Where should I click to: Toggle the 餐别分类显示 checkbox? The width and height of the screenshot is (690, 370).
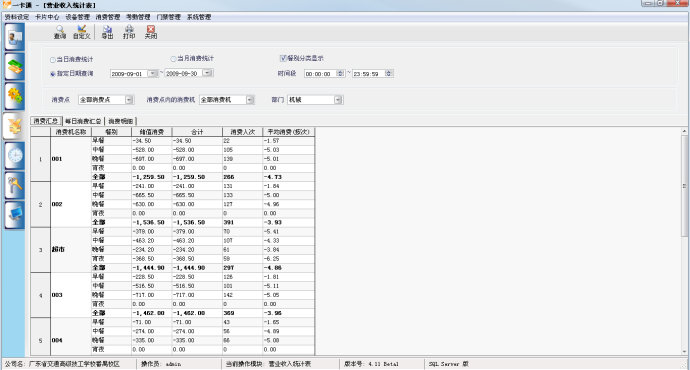(x=283, y=58)
